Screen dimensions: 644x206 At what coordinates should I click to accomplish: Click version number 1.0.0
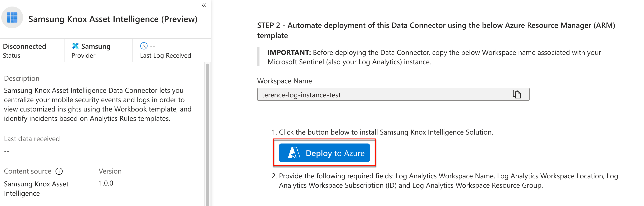[x=106, y=183]
